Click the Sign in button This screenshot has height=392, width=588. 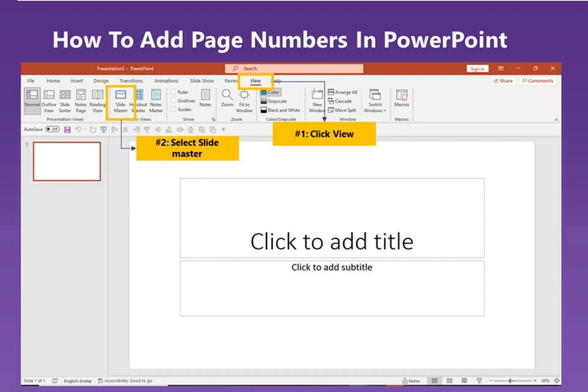pos(477,68)
